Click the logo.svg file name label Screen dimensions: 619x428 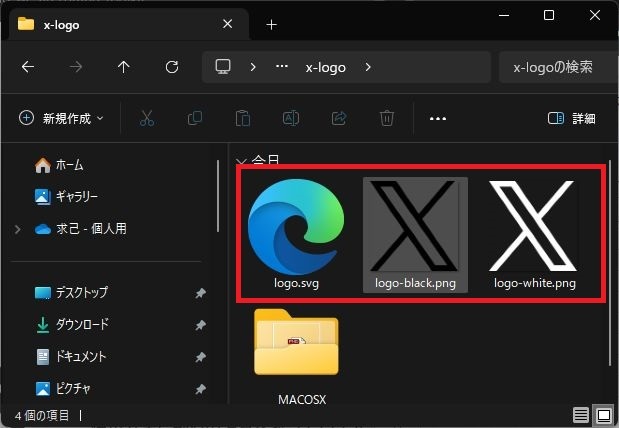pyautogui.click(x=296, y=283)
